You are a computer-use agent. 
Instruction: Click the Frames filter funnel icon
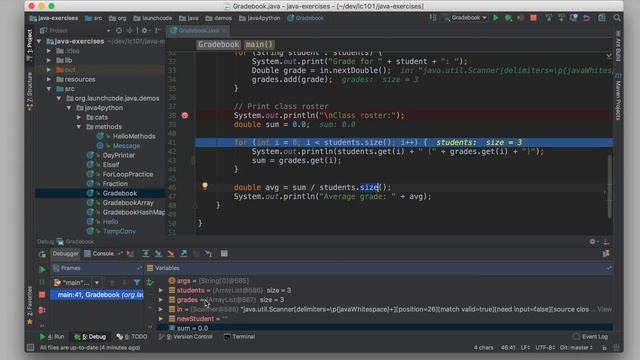coord(137,282)
